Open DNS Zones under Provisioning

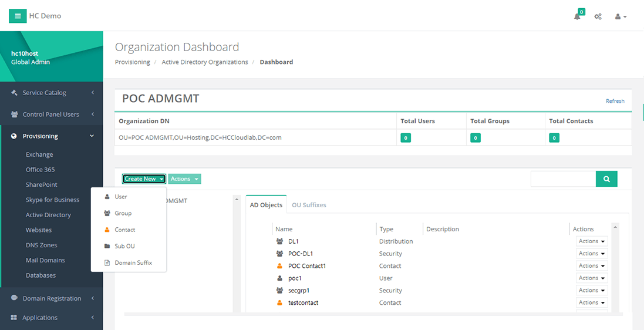[42, 245]
